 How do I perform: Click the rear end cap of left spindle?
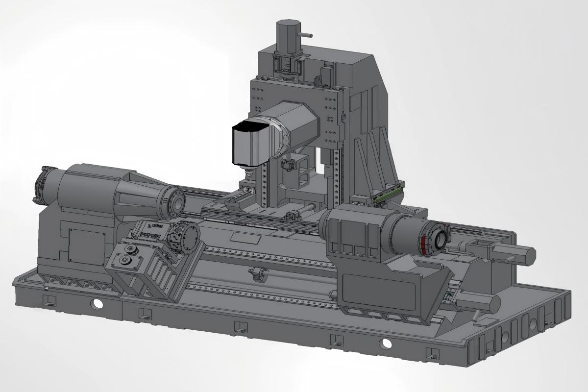click(41, 185)
